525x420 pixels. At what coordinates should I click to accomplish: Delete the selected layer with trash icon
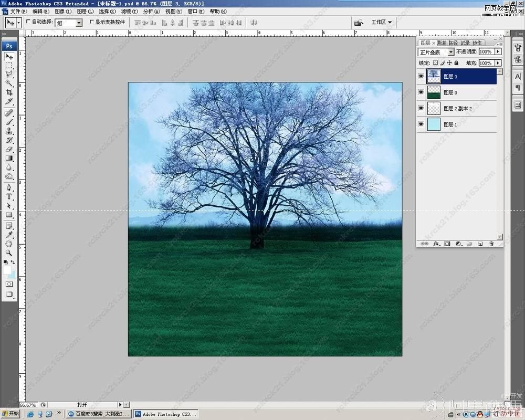click(x=491, y=244)
